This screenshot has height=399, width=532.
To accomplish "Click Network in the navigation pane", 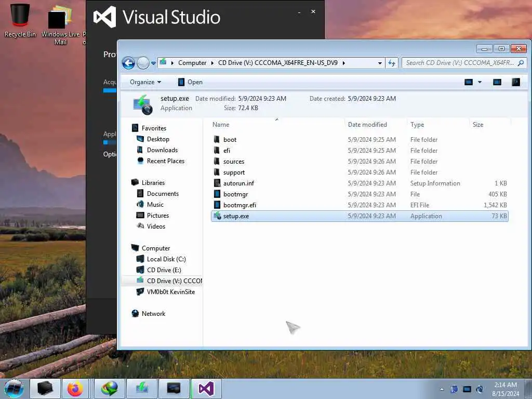I will [x=153, y=313].
